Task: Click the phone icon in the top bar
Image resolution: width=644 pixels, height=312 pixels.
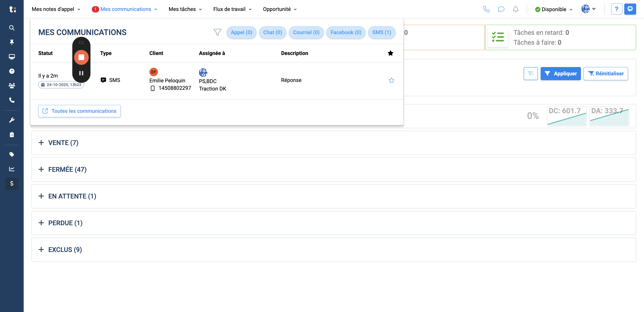Action: 486,9
